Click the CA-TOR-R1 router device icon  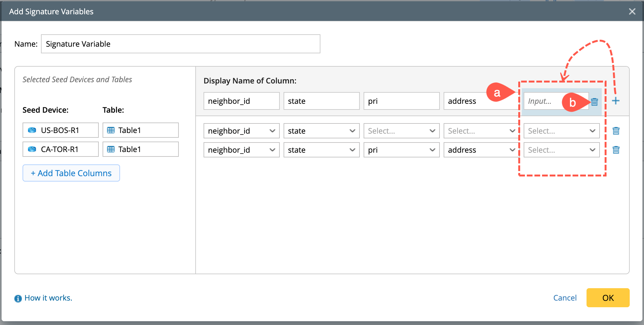click(x=32, y=149)
